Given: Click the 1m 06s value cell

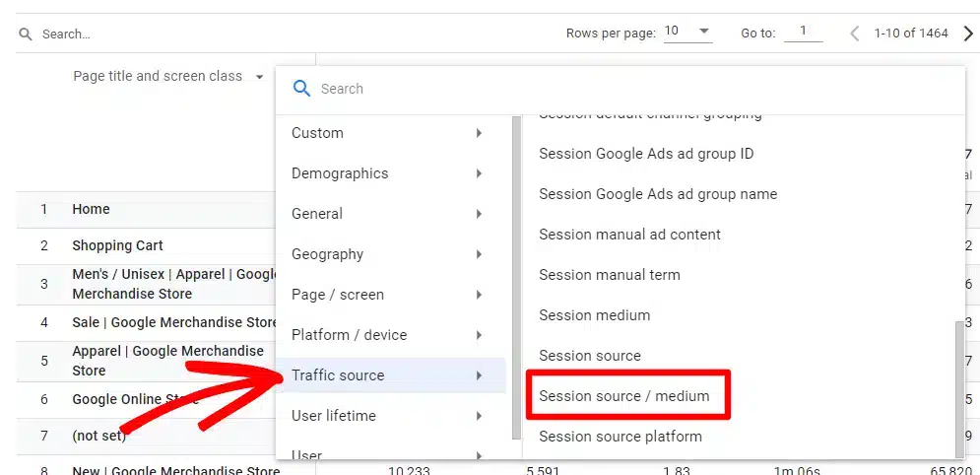Looking at the screenshot, I should coord(795,470).
